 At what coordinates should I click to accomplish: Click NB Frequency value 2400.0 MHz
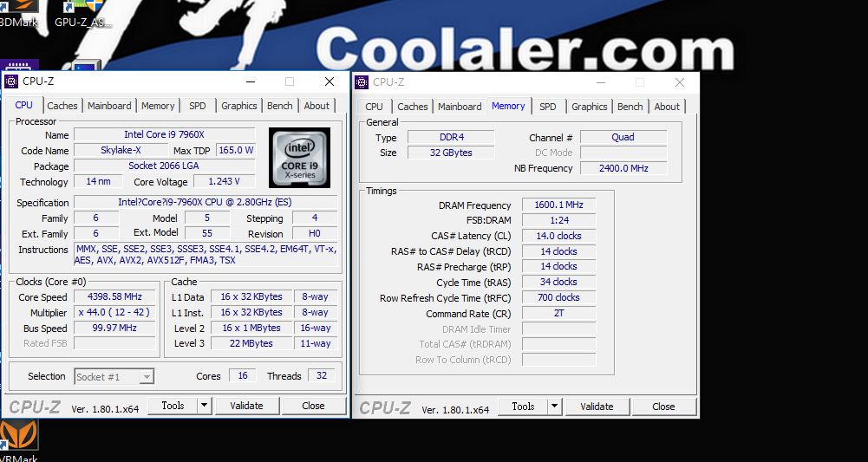623,167
